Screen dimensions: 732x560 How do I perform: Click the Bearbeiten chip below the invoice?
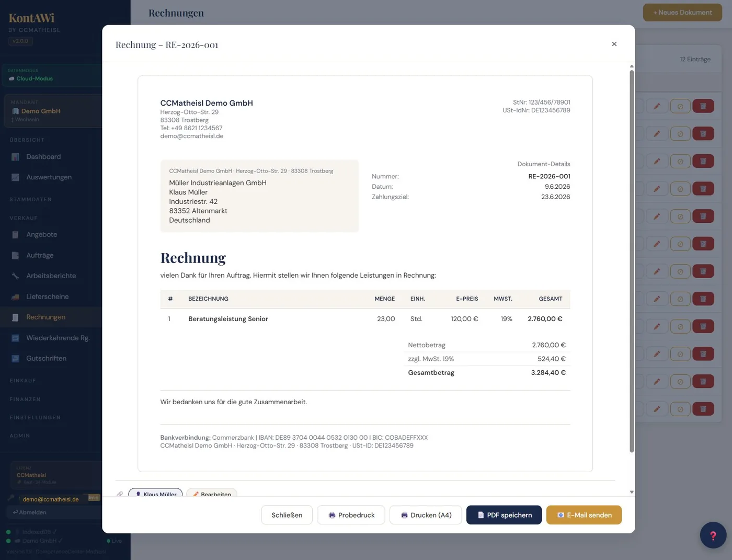click(212, 493)
